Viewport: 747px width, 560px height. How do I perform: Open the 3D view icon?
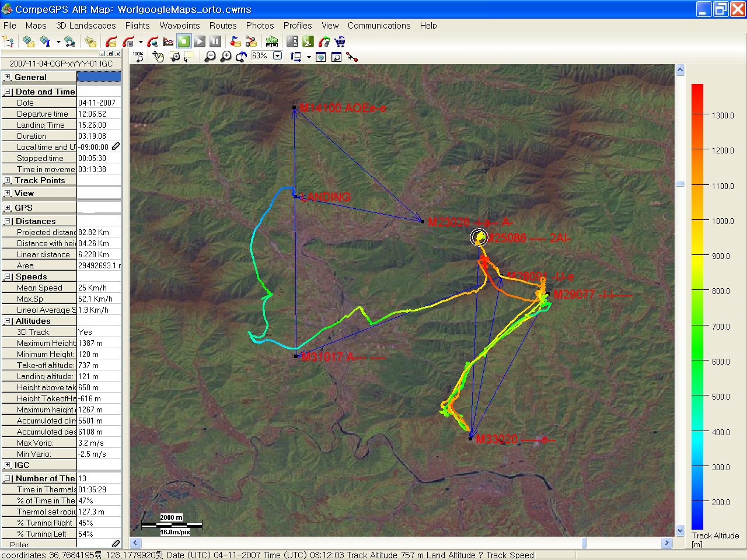pyautogui.click(x=272, y=41)
